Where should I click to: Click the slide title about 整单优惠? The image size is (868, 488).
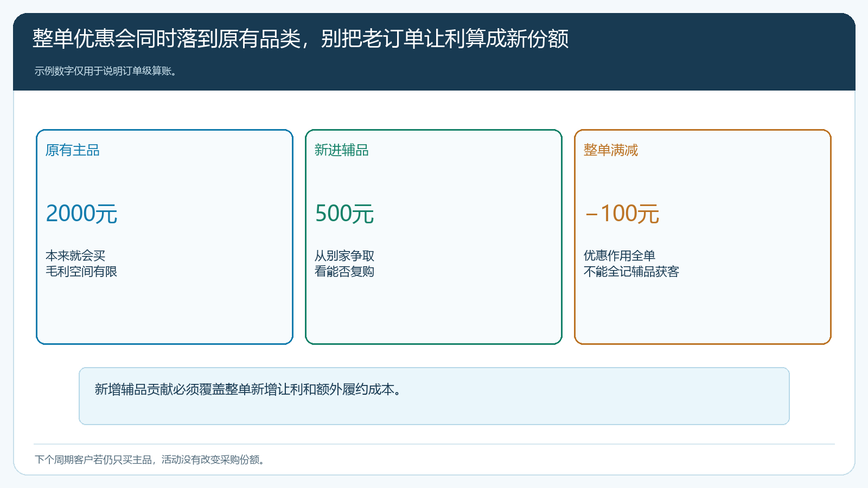[301, 38]
